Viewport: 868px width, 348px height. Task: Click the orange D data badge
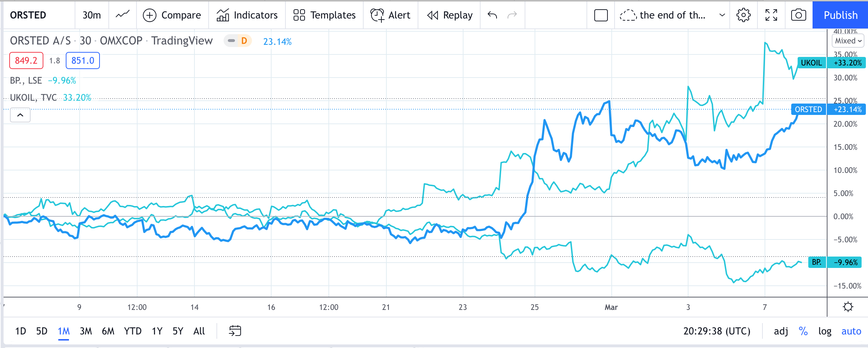pyautogui.click(x=244, y=41)
